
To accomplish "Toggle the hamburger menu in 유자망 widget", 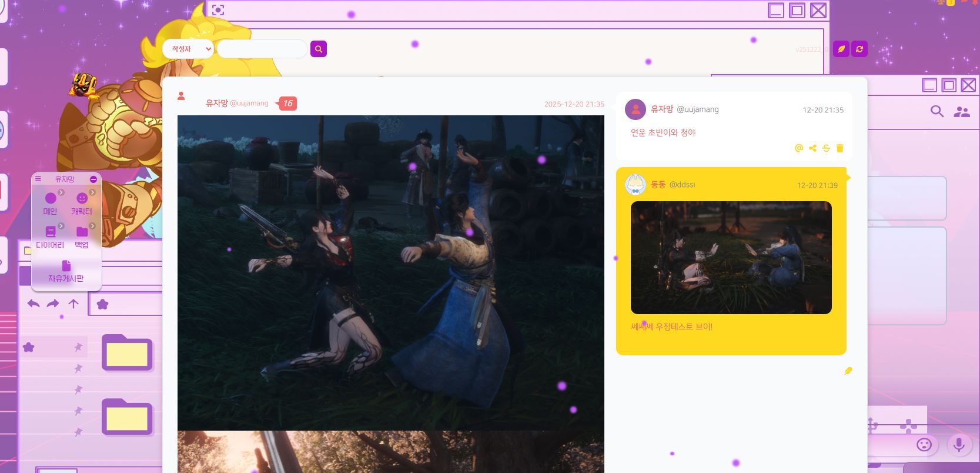I will point(38,179).
